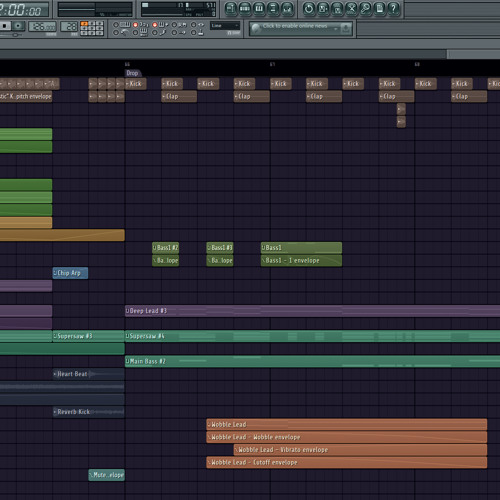Toggle the piano-with-arrow recording option

pos(161,25)
